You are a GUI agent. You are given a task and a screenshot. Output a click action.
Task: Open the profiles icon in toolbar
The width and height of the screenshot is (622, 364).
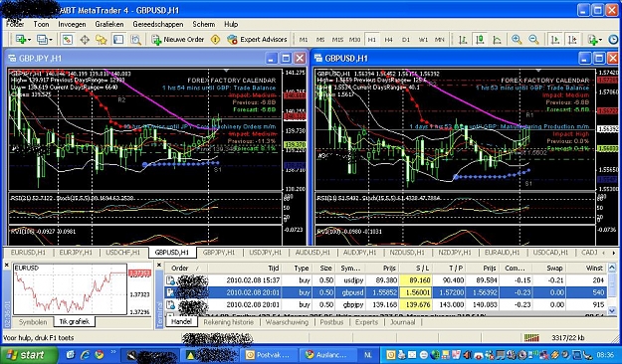(41, 39)
